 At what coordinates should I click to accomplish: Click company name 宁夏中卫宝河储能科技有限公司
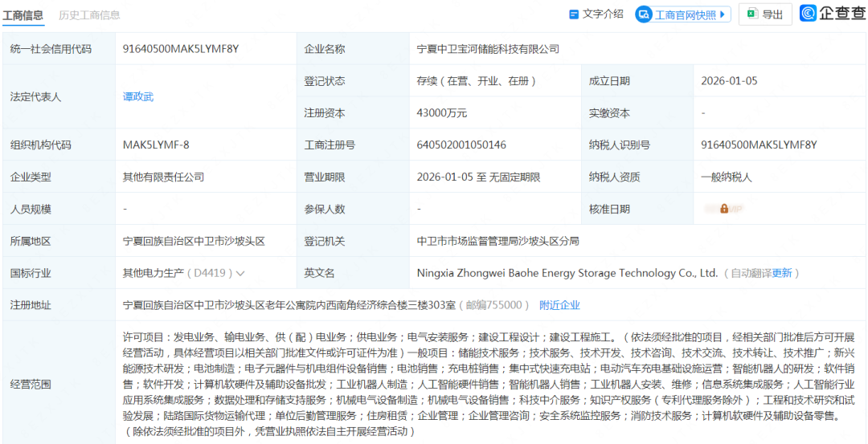pos(488,49)
